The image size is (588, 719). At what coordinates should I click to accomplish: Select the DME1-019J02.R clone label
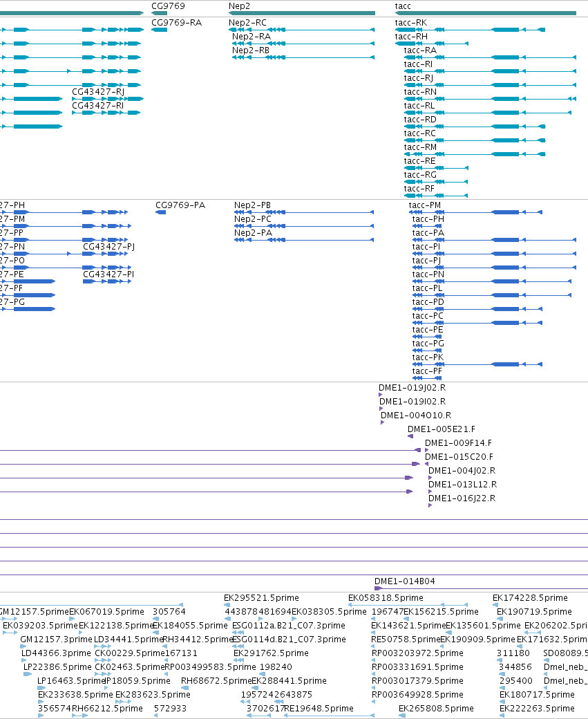click(x=412, y=387)
